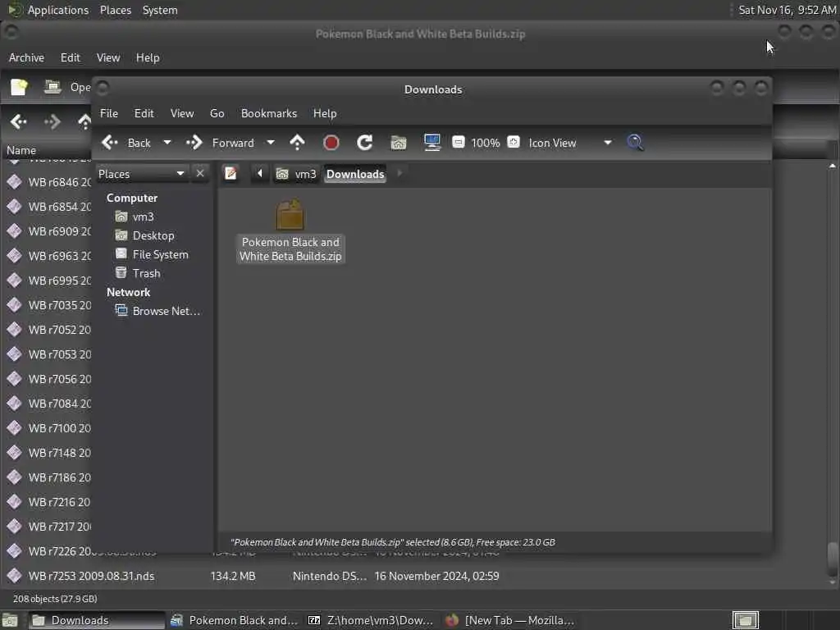Open the Archive menu in archive manager

pyautogui.click(x=26, y=57)
